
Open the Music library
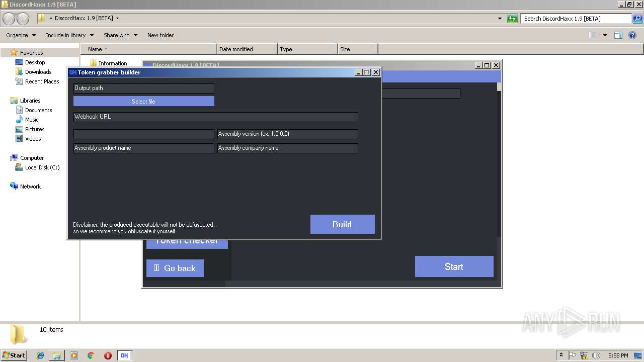[x=32, y=120]
